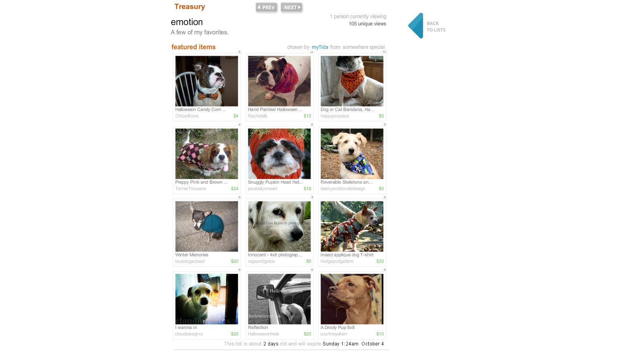644x354 pixels.
Task: Visit the ChloeBows shop link
Action: pos(187,116)
